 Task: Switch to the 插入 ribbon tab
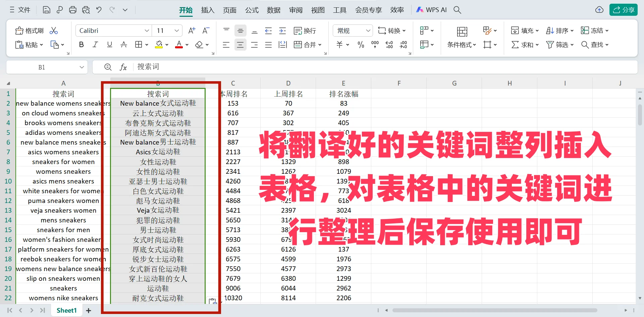coord(208,10)
